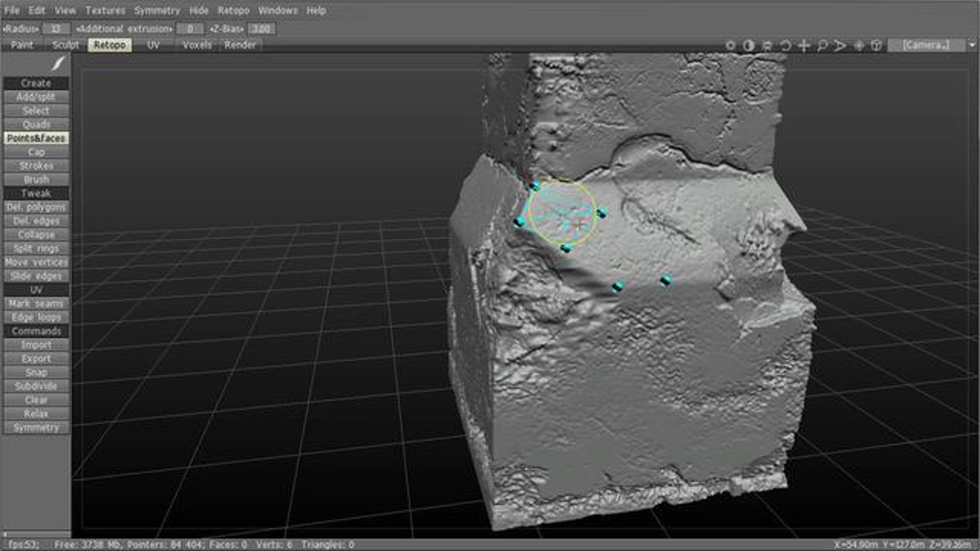The image size is (980, 551).
Task: Click the perspective cube view icon
Action: 876,45
